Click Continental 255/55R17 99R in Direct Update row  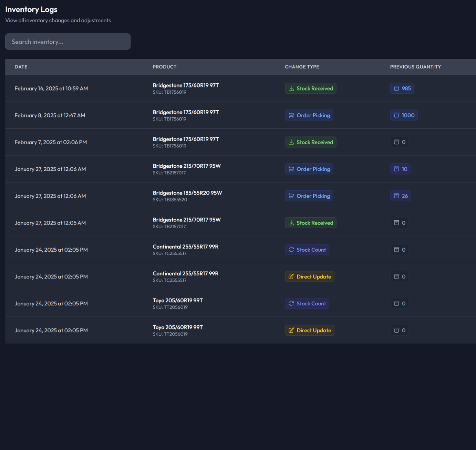(186, 273)
